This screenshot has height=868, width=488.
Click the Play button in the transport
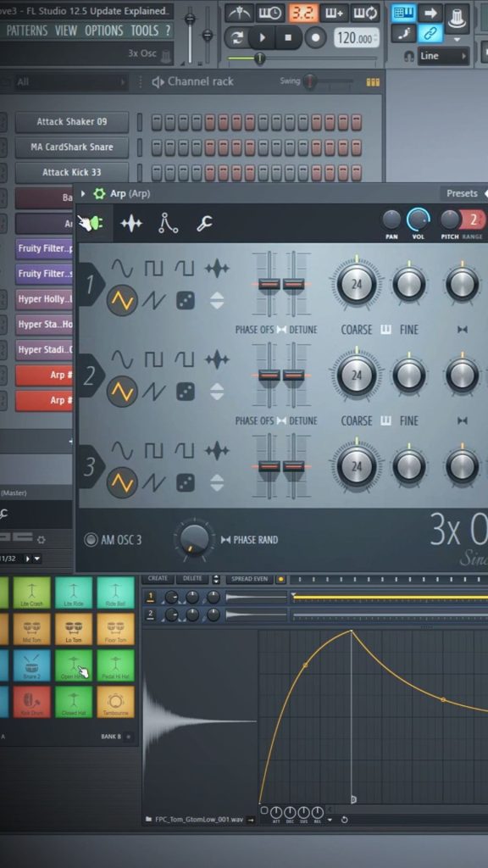[263, 38]
